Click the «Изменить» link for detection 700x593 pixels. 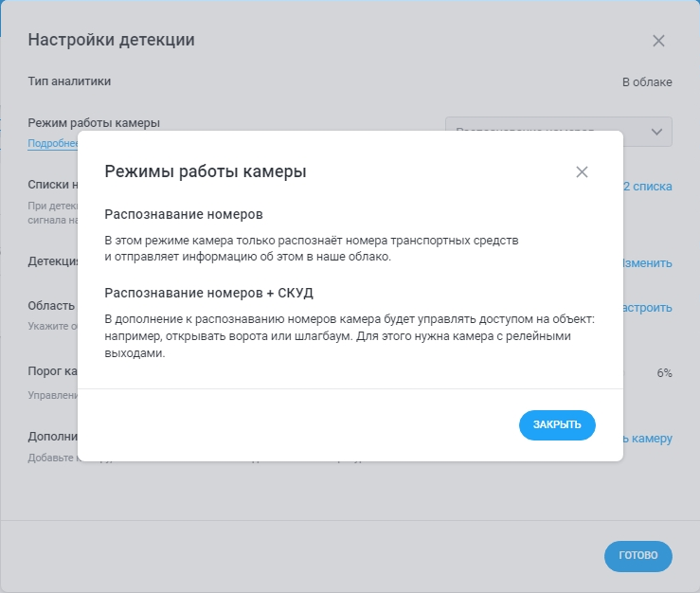(648, 263)
